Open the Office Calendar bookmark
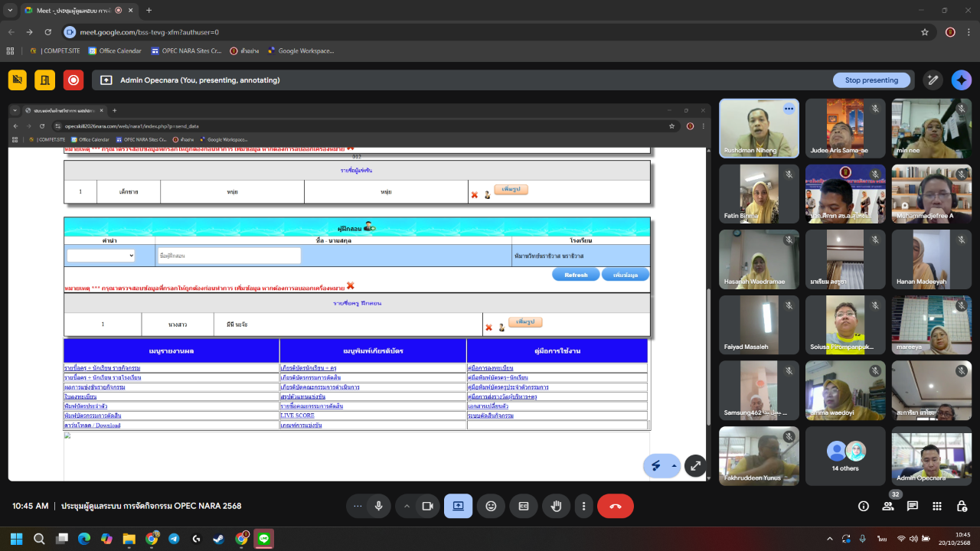Screen dimensions: 980x551 click(x=115, y=51)
